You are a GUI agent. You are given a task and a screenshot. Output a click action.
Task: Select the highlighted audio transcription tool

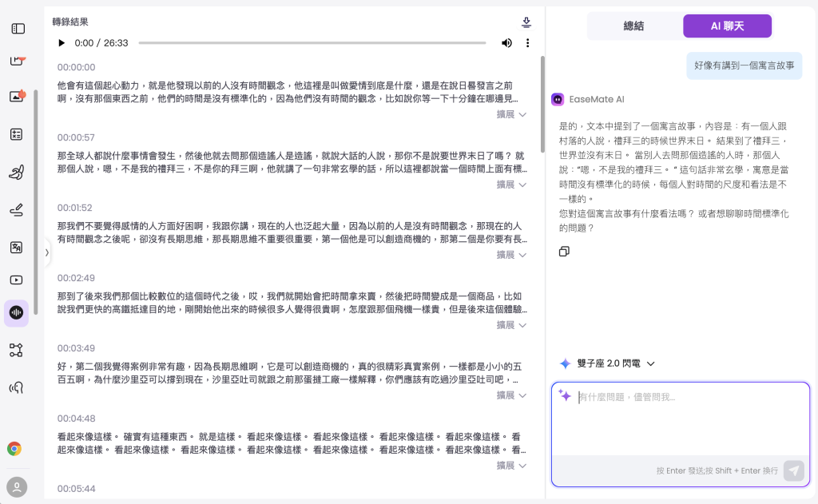(x=16, y=313)
